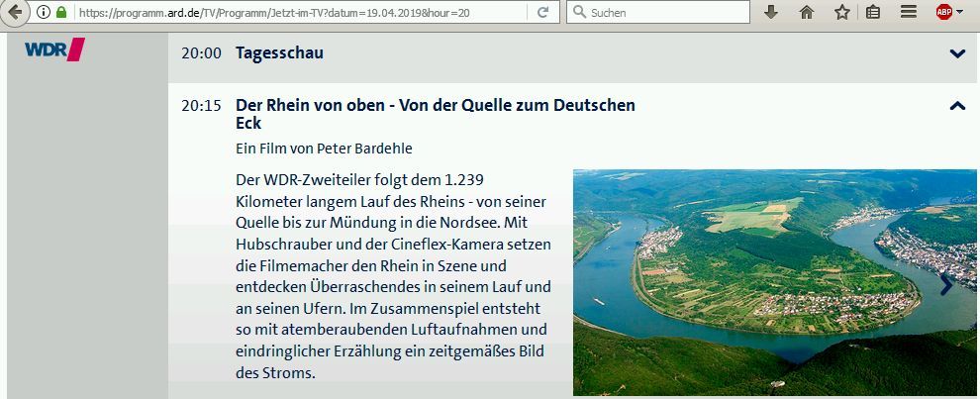
Task: Show next image with the right arrow
Action: point(946,284)
